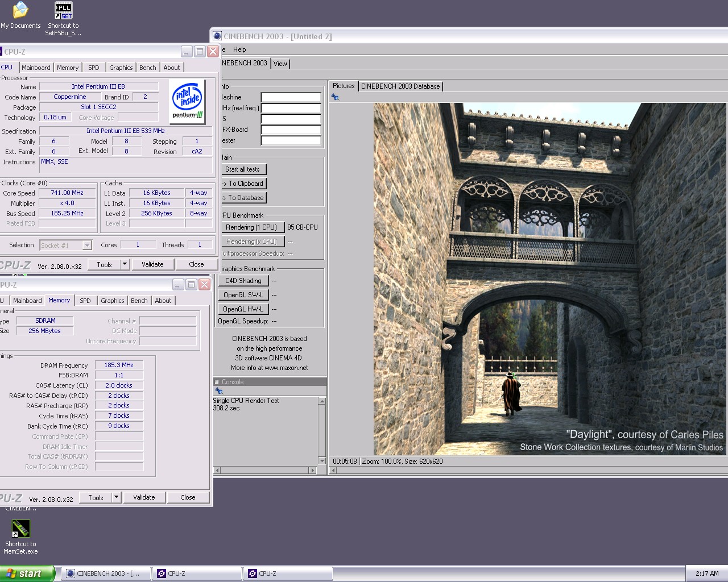Run the C4D Shading benchmark
Image resolution: width=728 pixels, height=582 pixels.
coord(243,281)
